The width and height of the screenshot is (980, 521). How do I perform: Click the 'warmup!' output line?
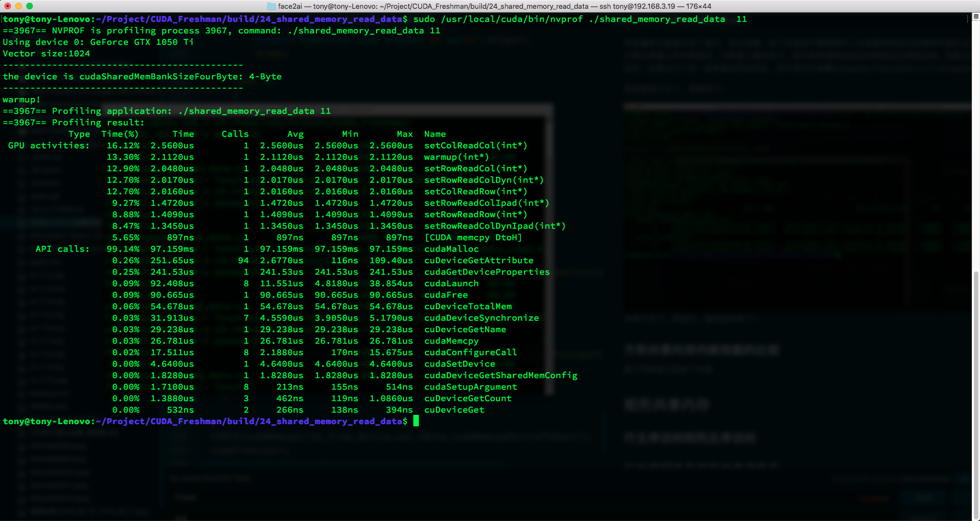coord(21,100)
